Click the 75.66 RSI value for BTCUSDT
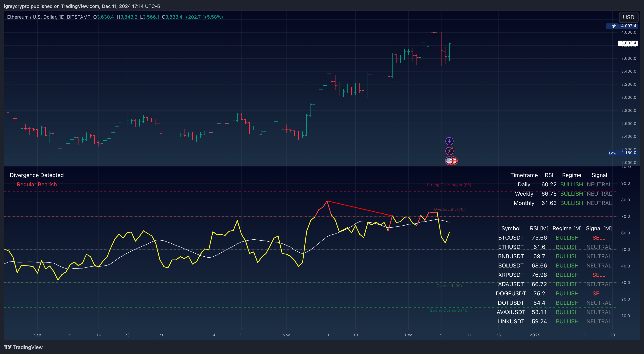 click(539, 238)
